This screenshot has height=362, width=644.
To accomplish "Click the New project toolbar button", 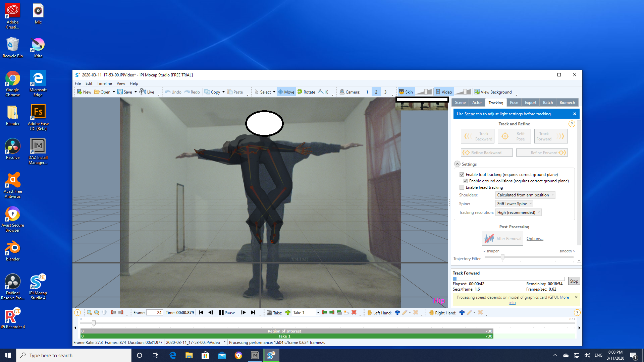I will click(84, 92).
